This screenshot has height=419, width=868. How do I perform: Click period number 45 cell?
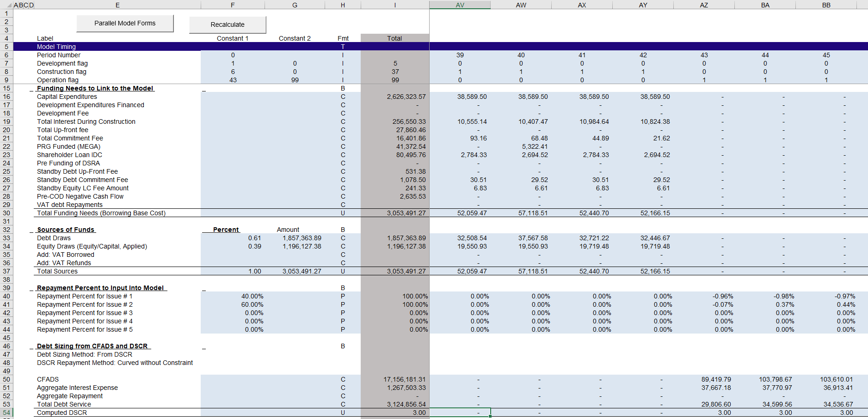826,55
